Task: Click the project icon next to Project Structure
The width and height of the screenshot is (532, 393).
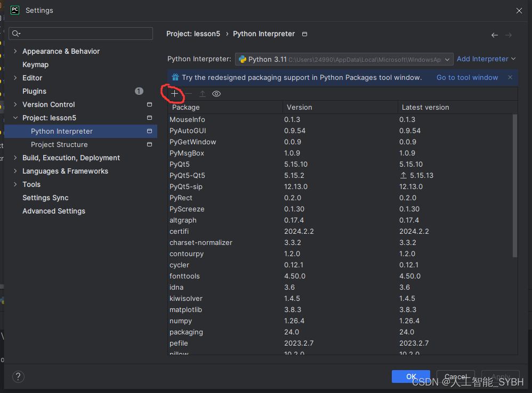Action: [149, 144]
